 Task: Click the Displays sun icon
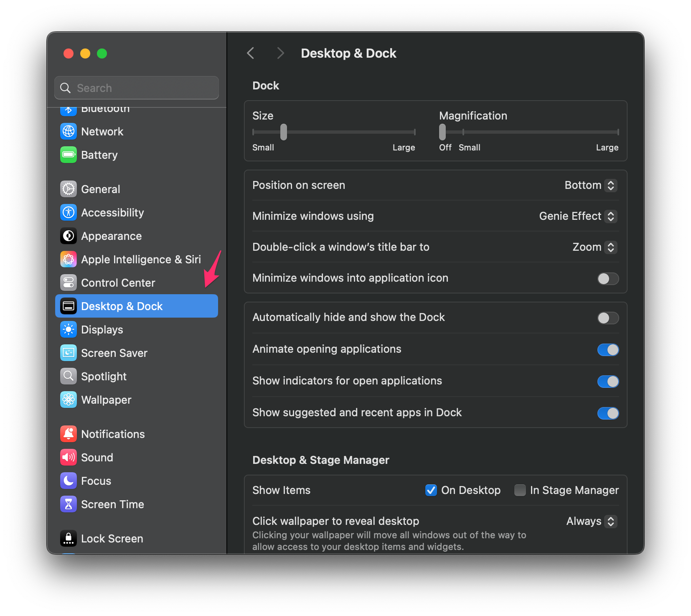tap(69, 329)
